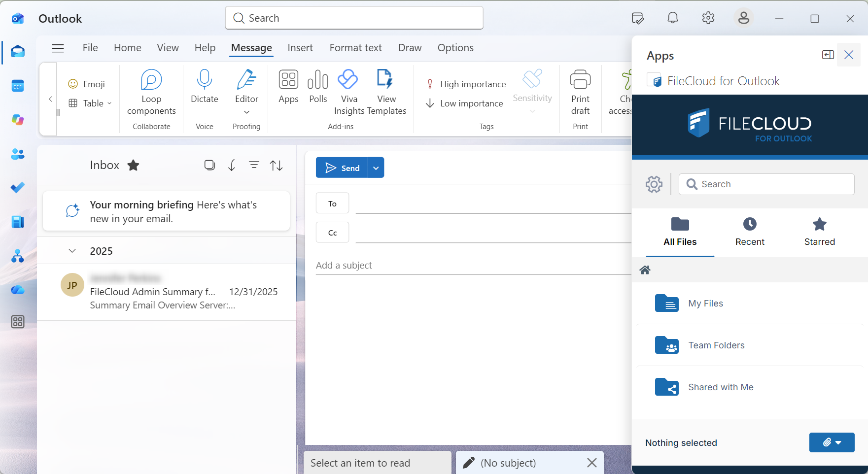Insert a poll with Polls
The width and height of the screenshot is (868, 474).
click(x=318, y=87)
